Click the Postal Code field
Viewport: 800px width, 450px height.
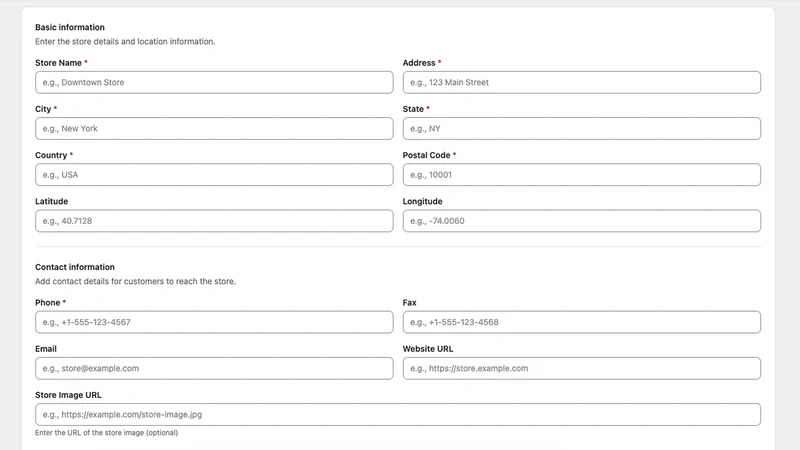point(582,174)
